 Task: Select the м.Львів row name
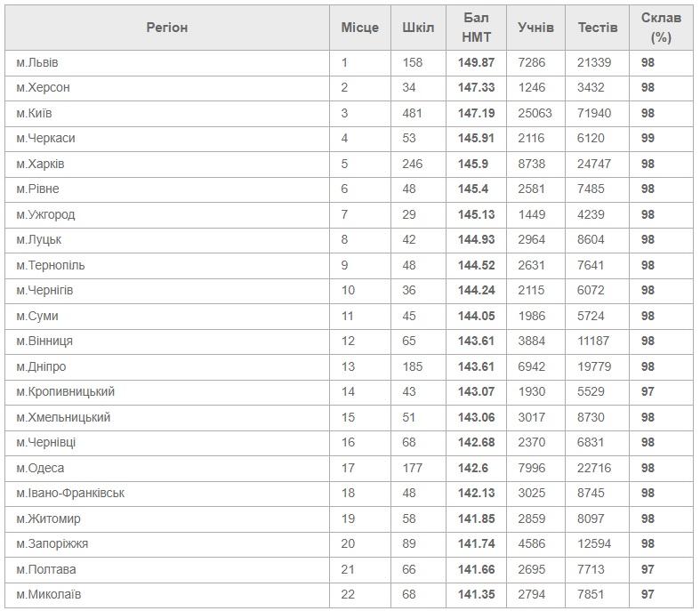[37, 62]
